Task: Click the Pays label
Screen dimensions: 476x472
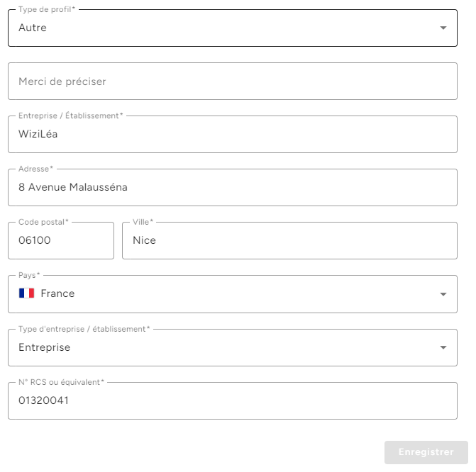Action: pos(29,275)
